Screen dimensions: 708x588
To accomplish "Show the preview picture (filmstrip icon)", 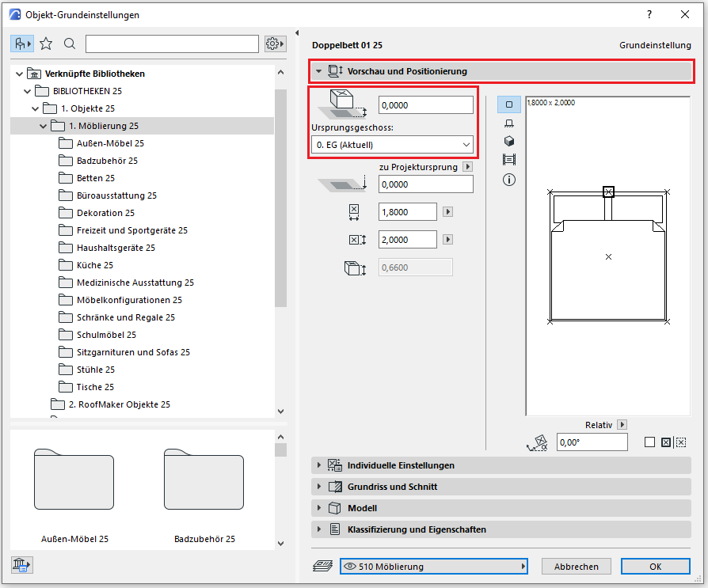I will (x=509, y=160).
